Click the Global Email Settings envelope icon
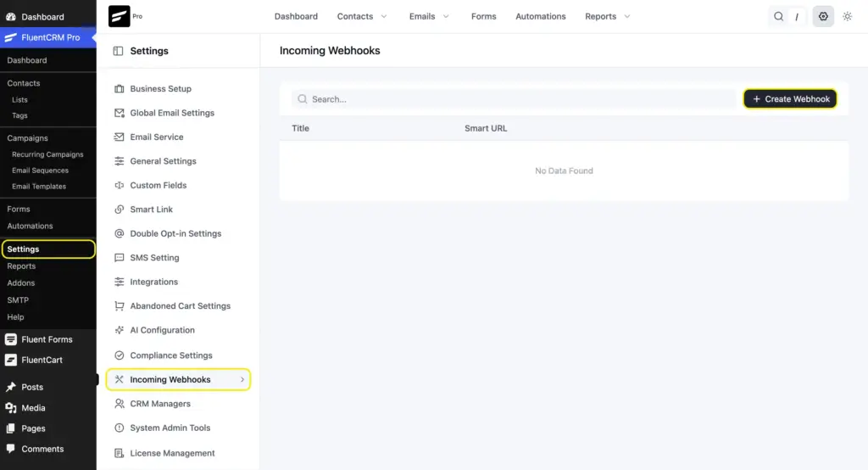The width and height of the screenshot is (868, 470). 119,113
